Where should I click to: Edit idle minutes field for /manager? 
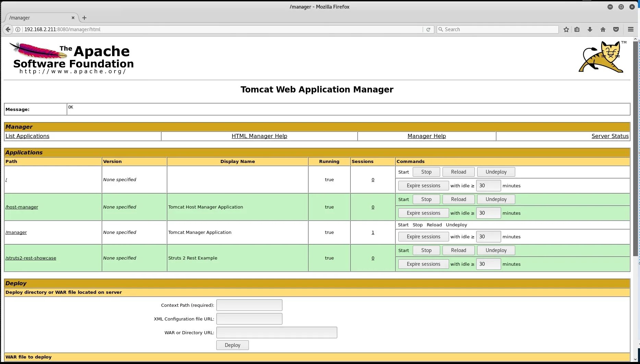[488, 237]
